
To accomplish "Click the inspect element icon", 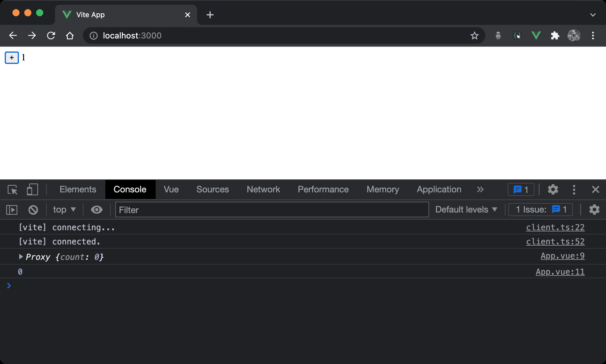I will (x=12, y=189).
